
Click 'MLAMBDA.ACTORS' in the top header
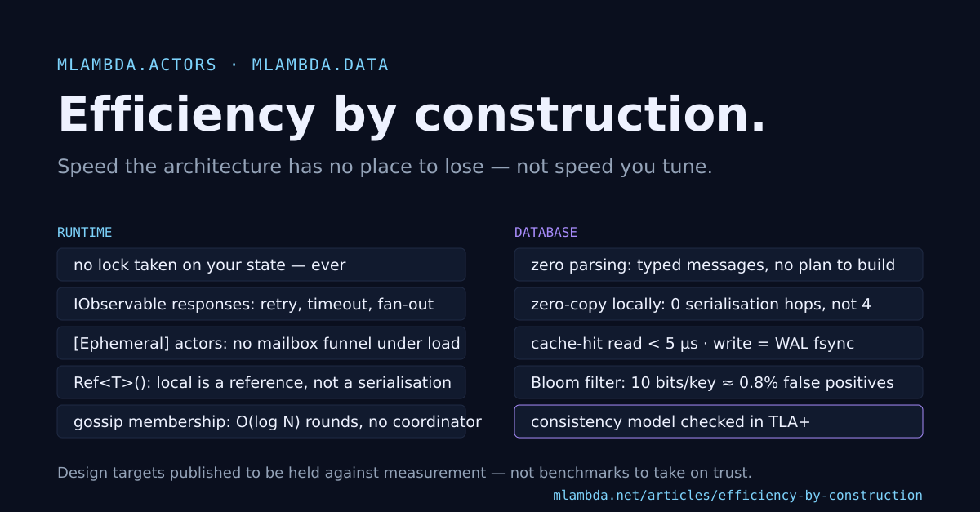[x=137, y=65]
